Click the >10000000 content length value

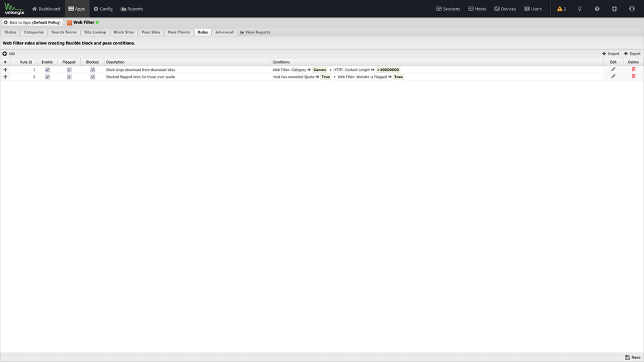tap(388, 70)
